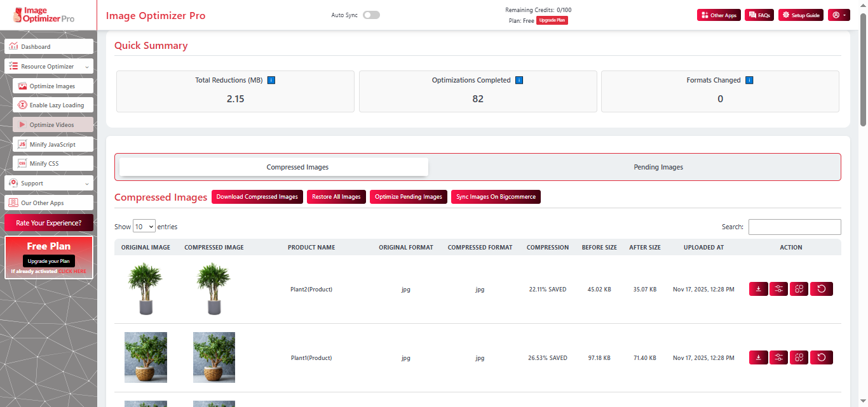Click the grid-sync icon in Plant2(Product) row

(x=799, y=289)
